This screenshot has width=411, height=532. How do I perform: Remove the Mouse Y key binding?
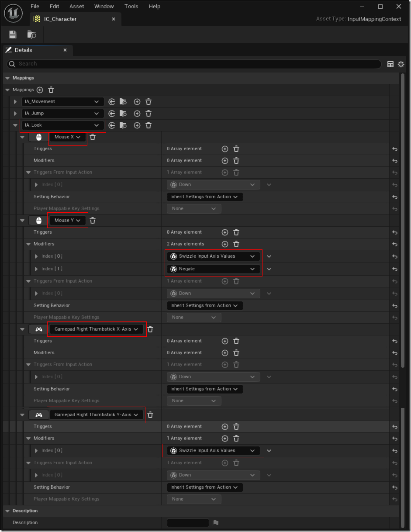(x=93, y=221)
